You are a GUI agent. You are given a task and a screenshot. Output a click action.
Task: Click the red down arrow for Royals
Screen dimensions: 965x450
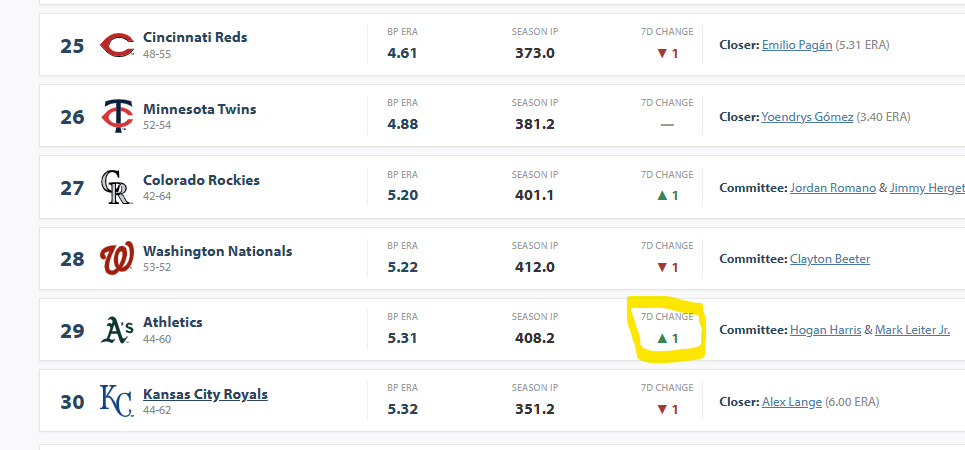[x=662, y=409]
